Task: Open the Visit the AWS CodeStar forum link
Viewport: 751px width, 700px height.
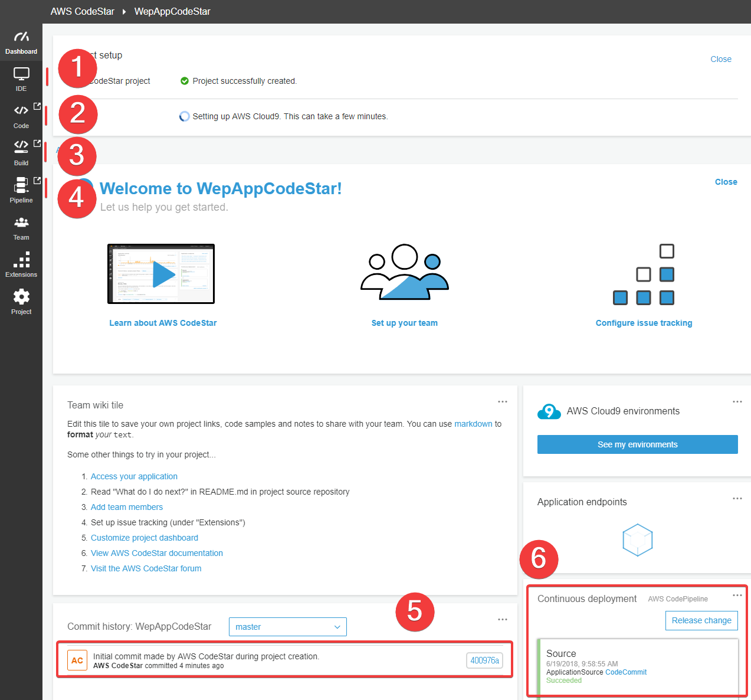Action: tap(146, 568)
